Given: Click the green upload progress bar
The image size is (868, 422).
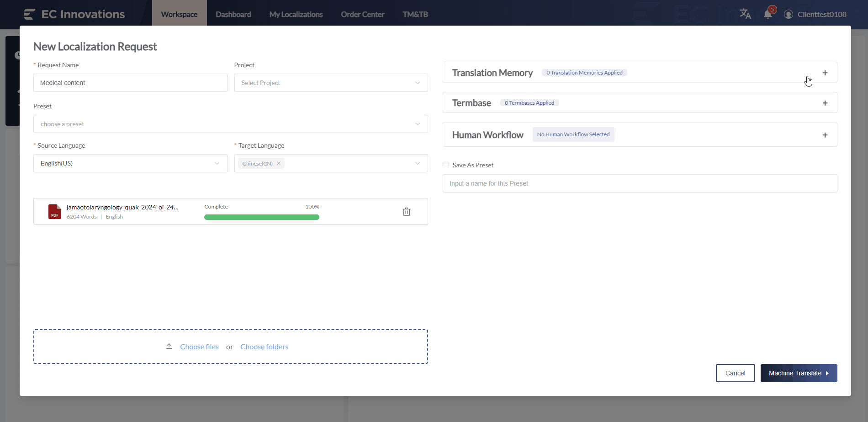Looking at the screenshot, I should point(261,217).
